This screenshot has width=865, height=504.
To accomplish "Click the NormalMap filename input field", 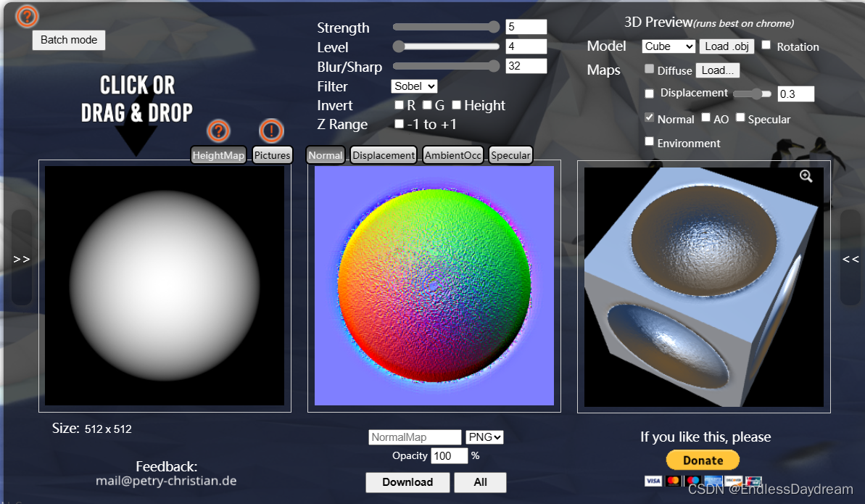I will tap(414, 437).
